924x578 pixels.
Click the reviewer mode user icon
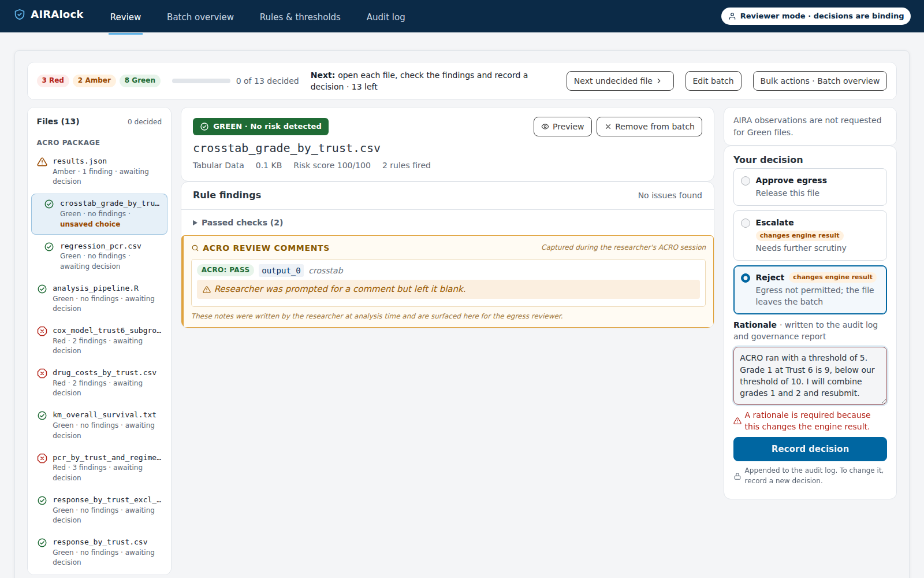732,16
